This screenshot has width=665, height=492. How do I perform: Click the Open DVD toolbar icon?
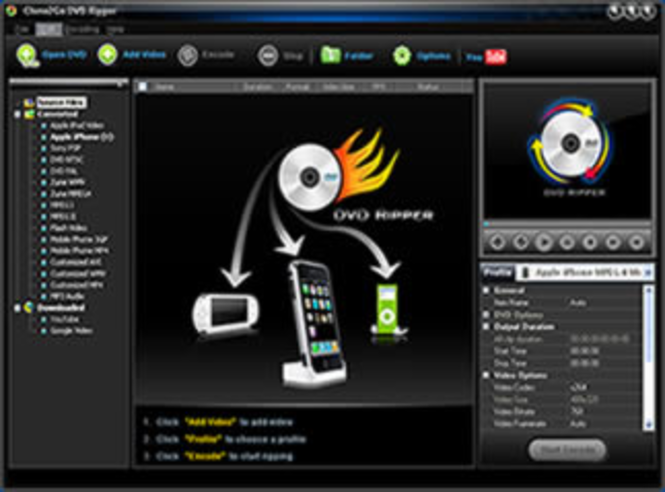click(28, 55)
